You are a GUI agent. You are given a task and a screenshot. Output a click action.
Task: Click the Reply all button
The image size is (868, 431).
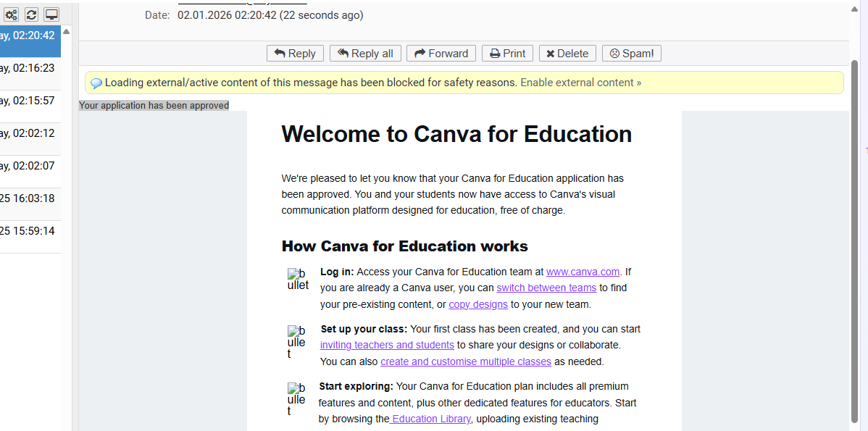365,54
